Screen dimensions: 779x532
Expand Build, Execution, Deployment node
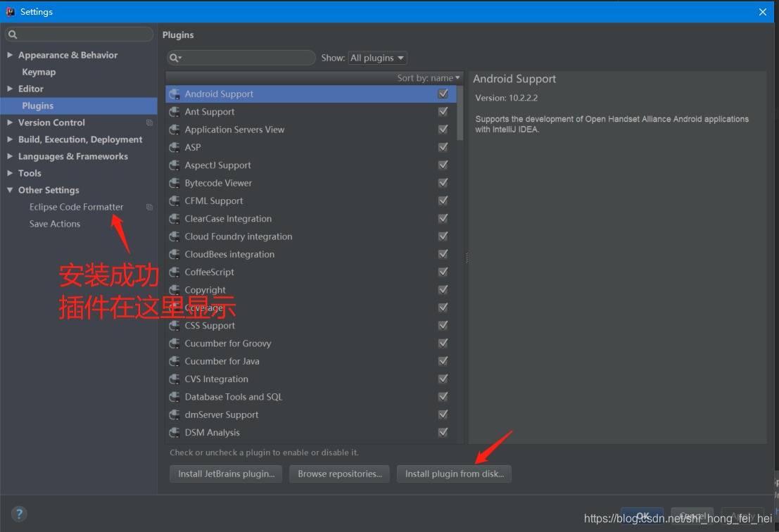click(x=10, y=139)
